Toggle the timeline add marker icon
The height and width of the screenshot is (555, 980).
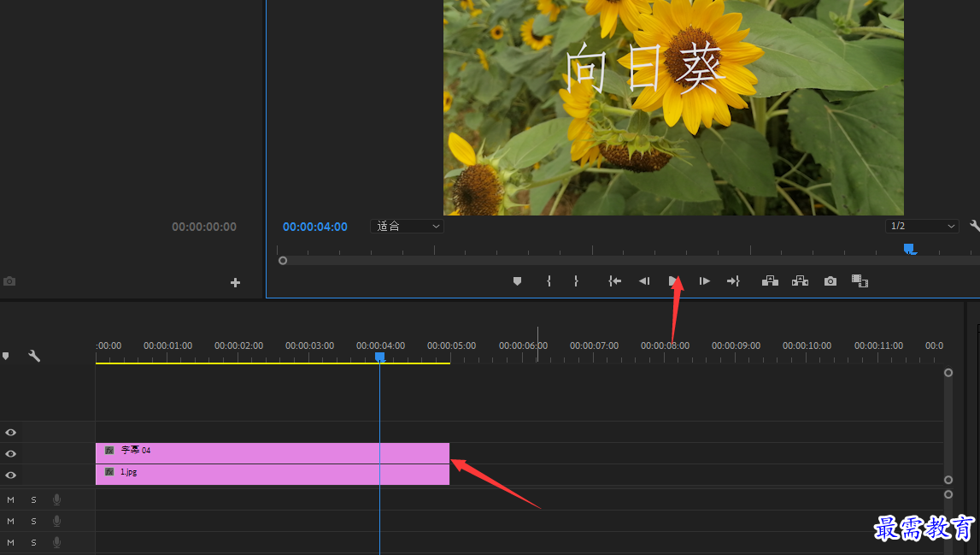click(x=6, y=356)
